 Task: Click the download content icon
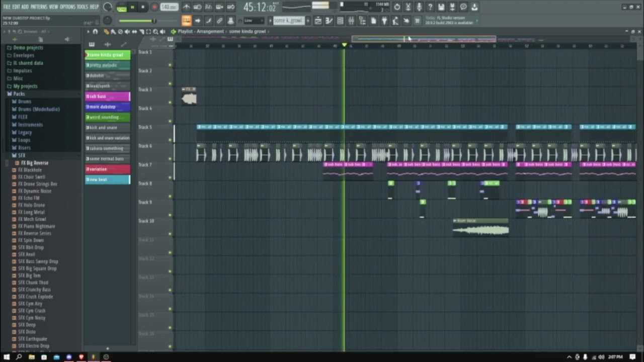(474, 7)
